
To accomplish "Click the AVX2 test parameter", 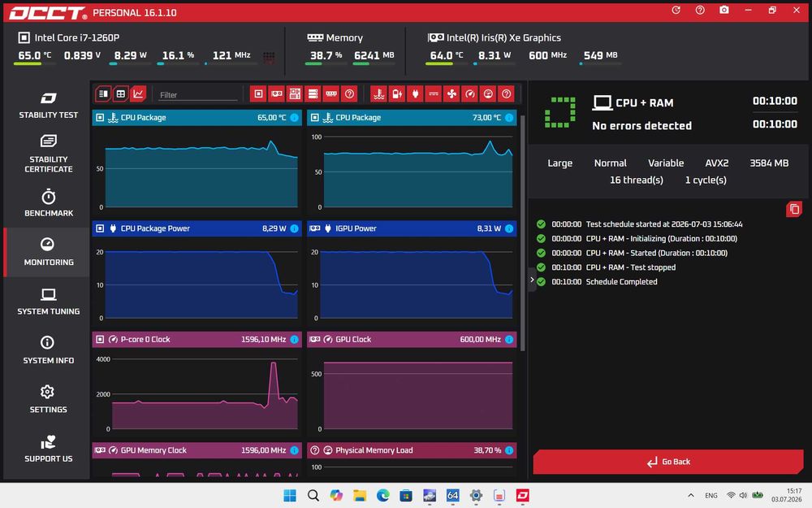I will (717, 163).
